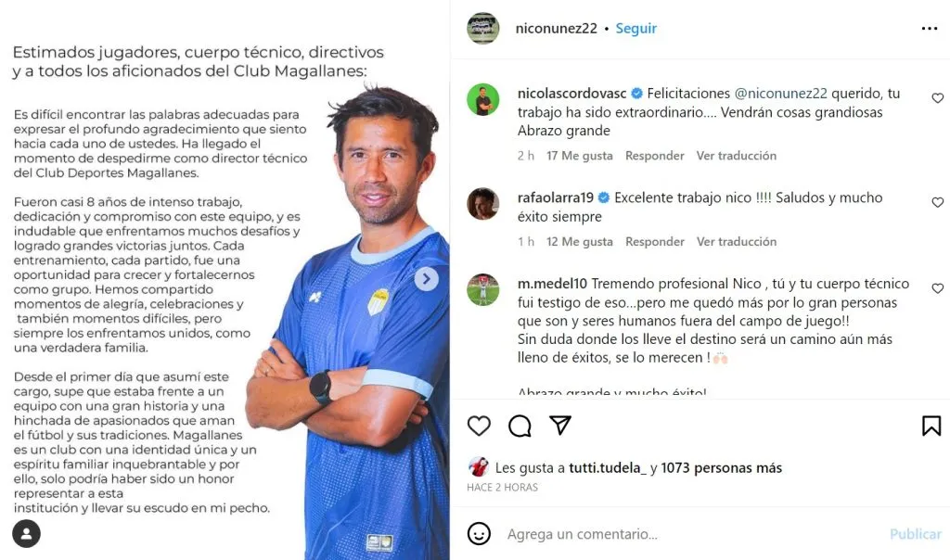This screenshot has width=950, height=560.
Task: View likes list via 1073 personas más
Action: point(721,468)
